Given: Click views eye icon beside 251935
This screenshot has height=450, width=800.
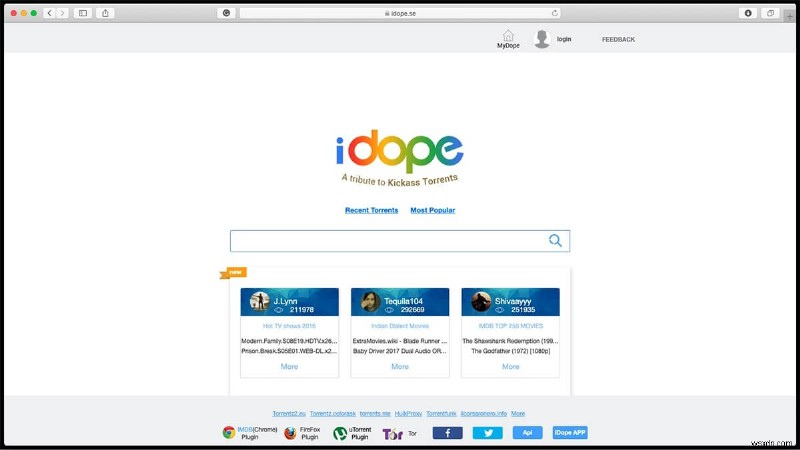Looking at the screenshot, I should (x=499, y=310).
